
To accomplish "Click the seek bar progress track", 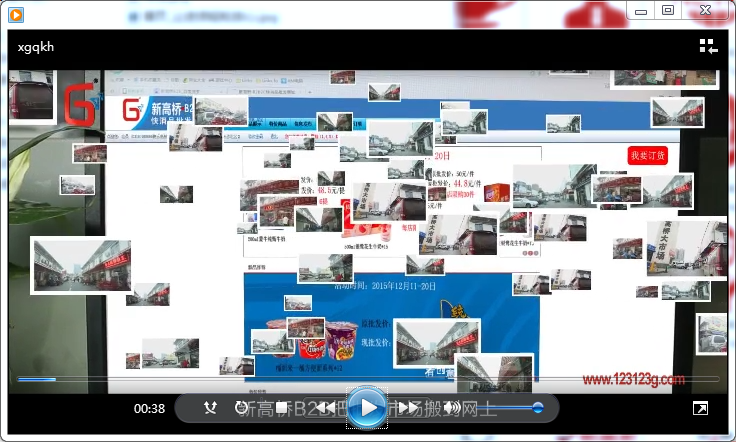I will (x=368, y=379).
